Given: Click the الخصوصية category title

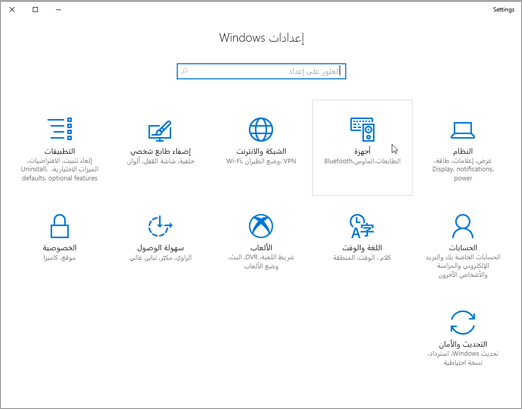Looking at the screenshot, I should [60, 248].
